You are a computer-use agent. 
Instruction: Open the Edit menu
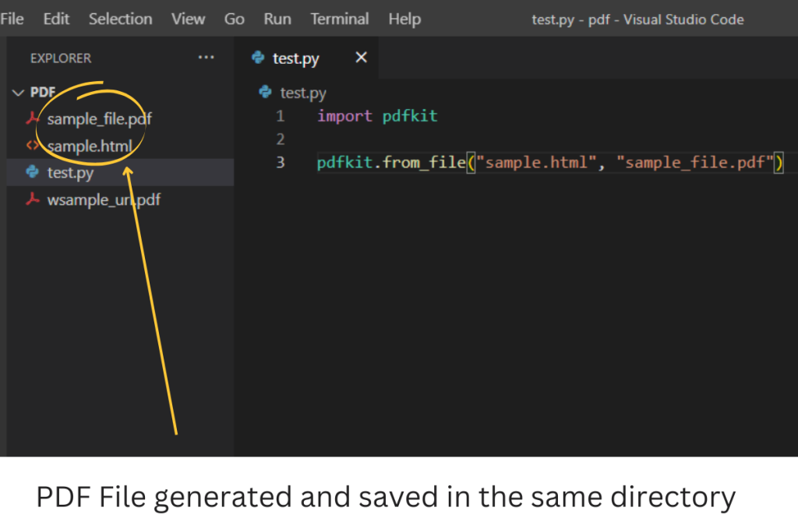(x=56, y=19)
